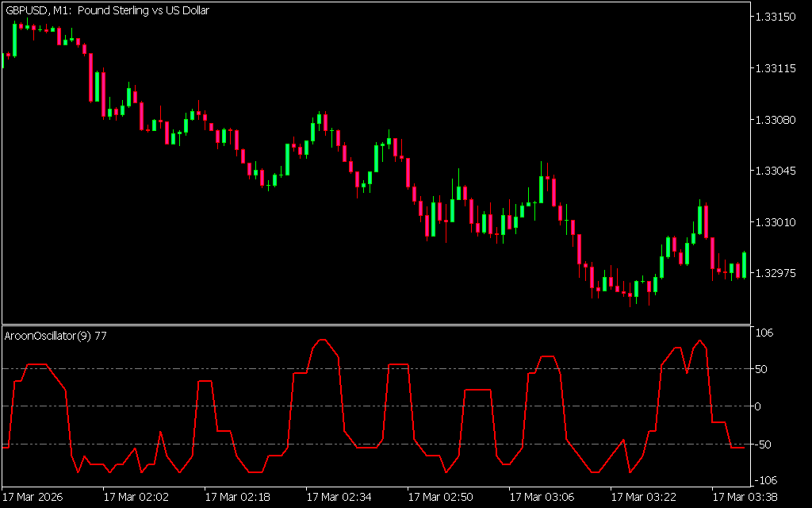Click the 17 Mar 03:06 time label
This screenshot has width=812, height=508.
(542, 497)
